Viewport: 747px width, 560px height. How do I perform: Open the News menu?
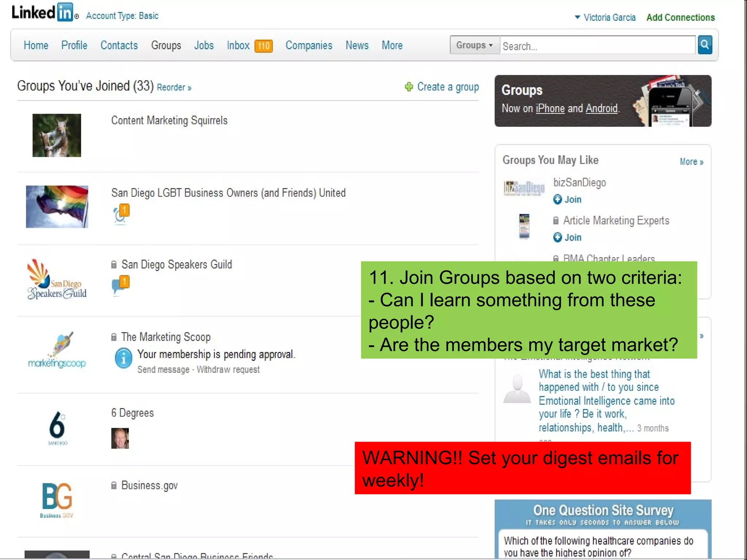(x=357, y=46)
